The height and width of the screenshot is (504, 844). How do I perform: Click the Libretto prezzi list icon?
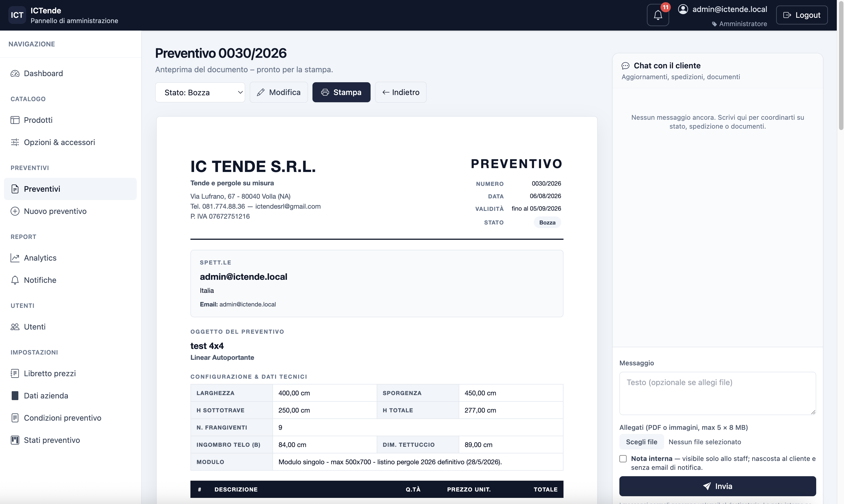tap(15, 373)
